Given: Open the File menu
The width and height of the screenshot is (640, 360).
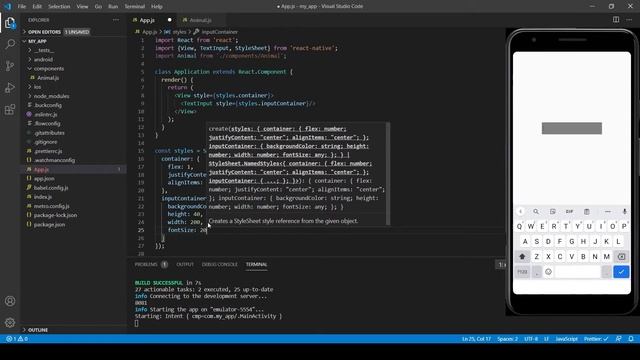Looking at the screenshot, I should click(x=22, y=7).
